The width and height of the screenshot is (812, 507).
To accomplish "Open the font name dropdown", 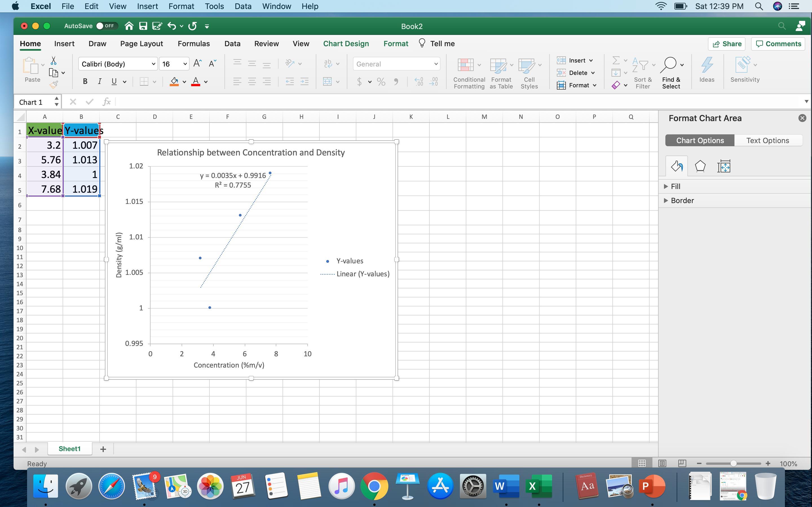I will 153,64.
